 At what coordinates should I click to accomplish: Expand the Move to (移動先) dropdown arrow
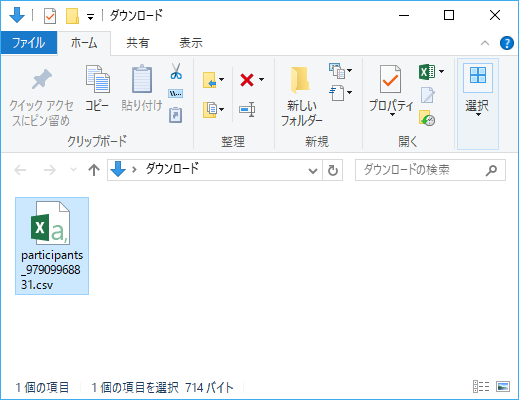pos(222,80)
